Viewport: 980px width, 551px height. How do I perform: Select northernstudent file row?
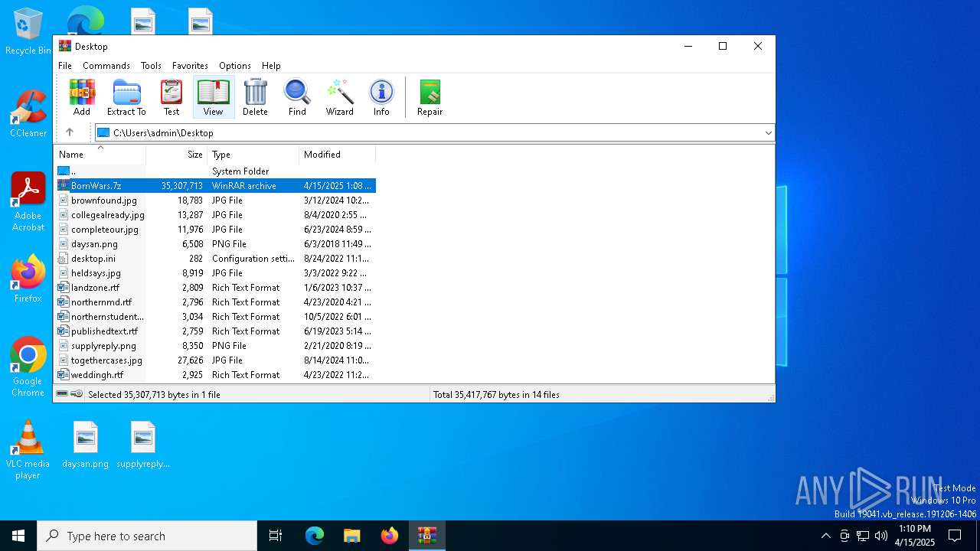tap(215, 317)
